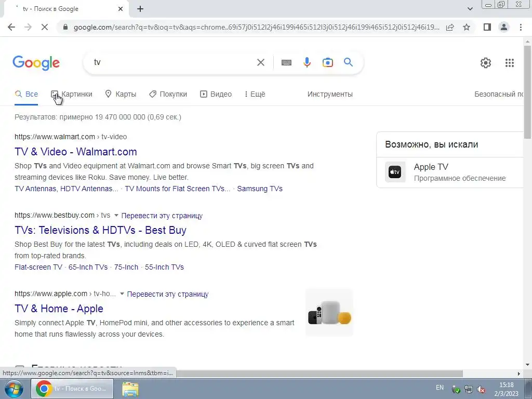Expand the Ещё menu
The width and height of the screenshot is (532, 399).
pyautogui.click(x=255, y=95)
